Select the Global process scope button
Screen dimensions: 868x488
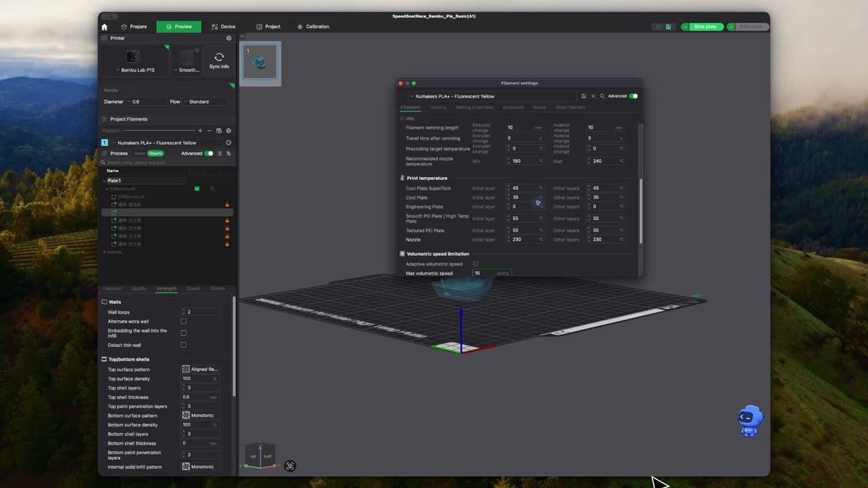click(x=140, y=153)
